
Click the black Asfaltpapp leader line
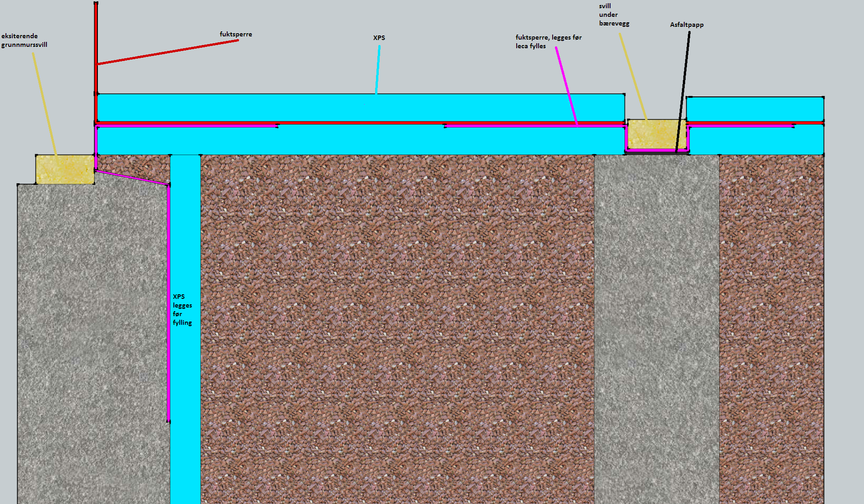click(683, 91)
